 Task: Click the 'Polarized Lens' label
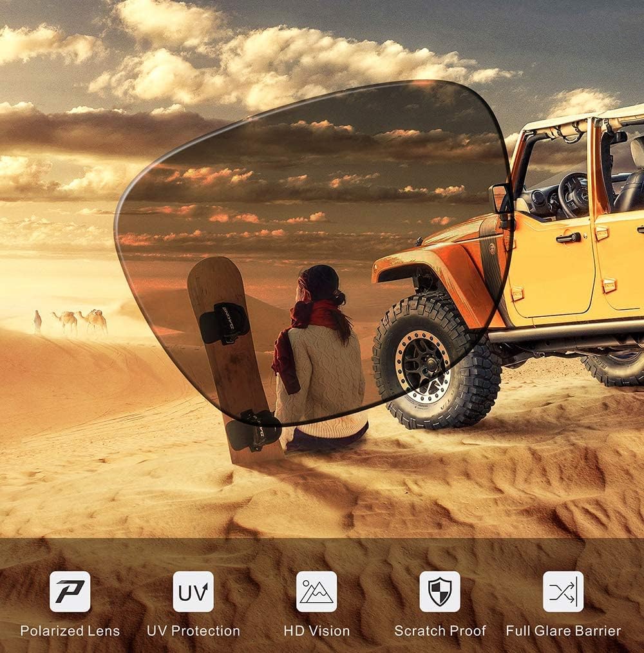coord(70,630)
